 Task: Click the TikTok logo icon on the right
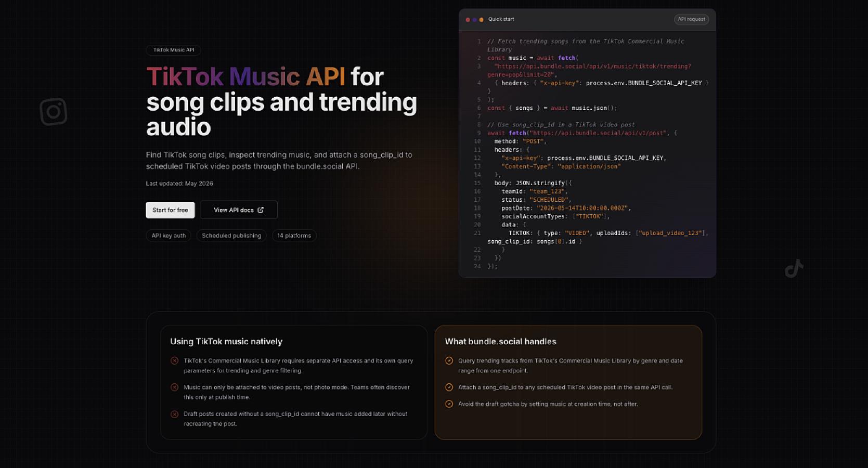click(x=794, y=268)
